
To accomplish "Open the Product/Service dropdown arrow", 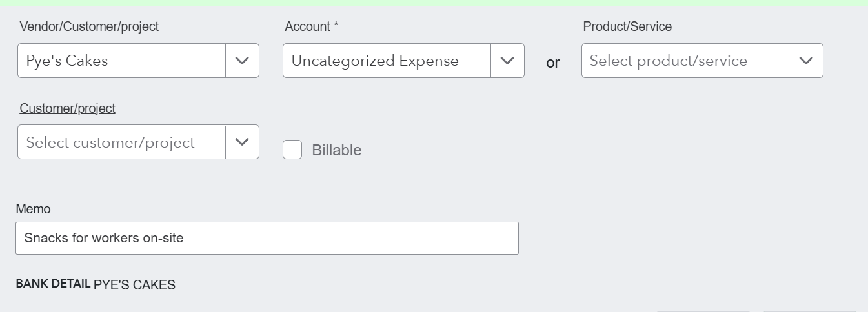I will [805, 61].
